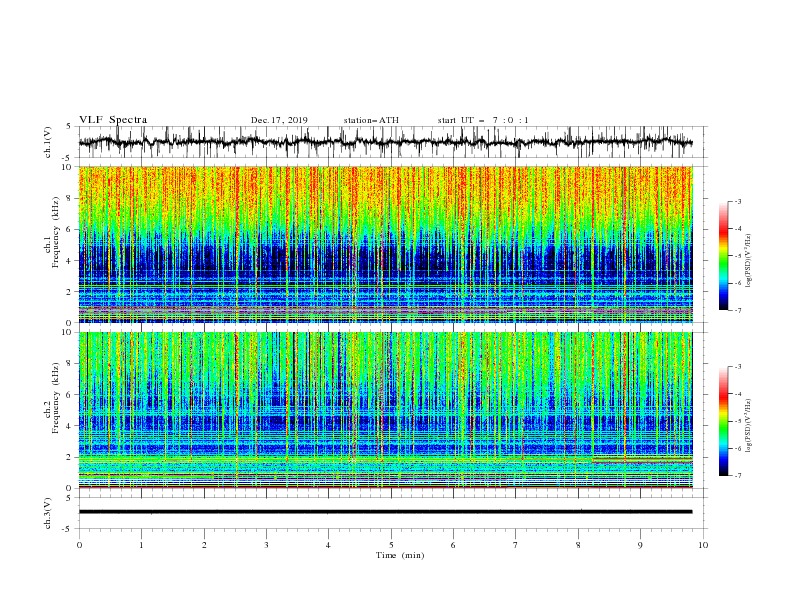This screenshot has width=792, height=612.
Task: Click time axis tick label "10"
Action: coord(703,545)
